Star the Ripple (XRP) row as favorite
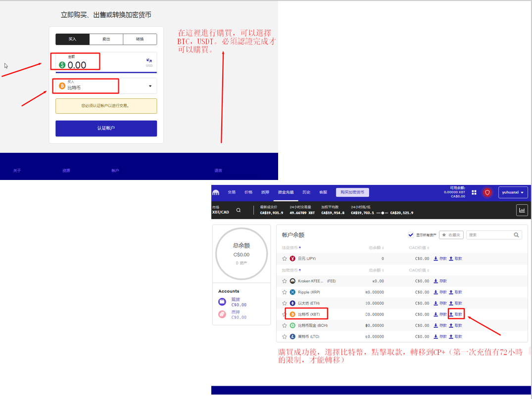The width and height of the screenshot is (532, 399). pos(285,292)
